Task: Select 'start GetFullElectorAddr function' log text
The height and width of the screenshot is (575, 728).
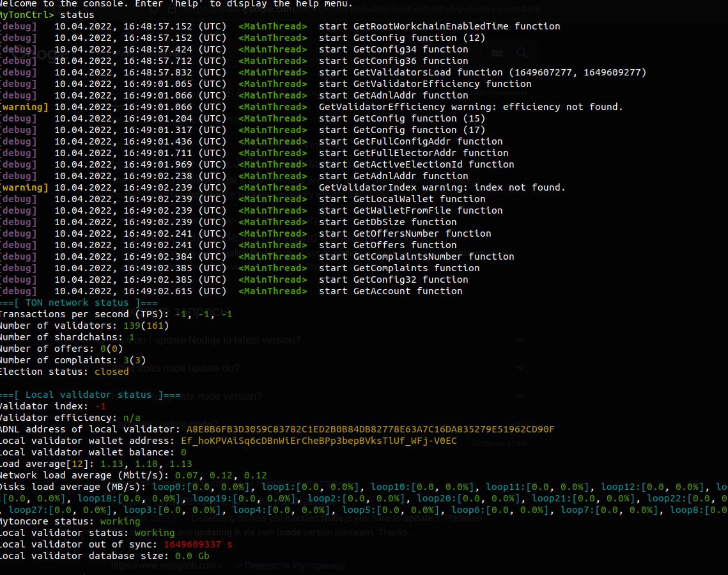Action: tap(414, 153)
